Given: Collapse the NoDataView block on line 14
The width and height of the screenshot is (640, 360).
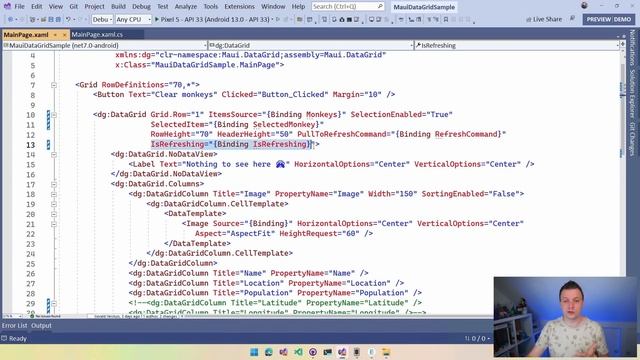Looking at the screenshot, I should pyautogui.click(x=54, y=154).
